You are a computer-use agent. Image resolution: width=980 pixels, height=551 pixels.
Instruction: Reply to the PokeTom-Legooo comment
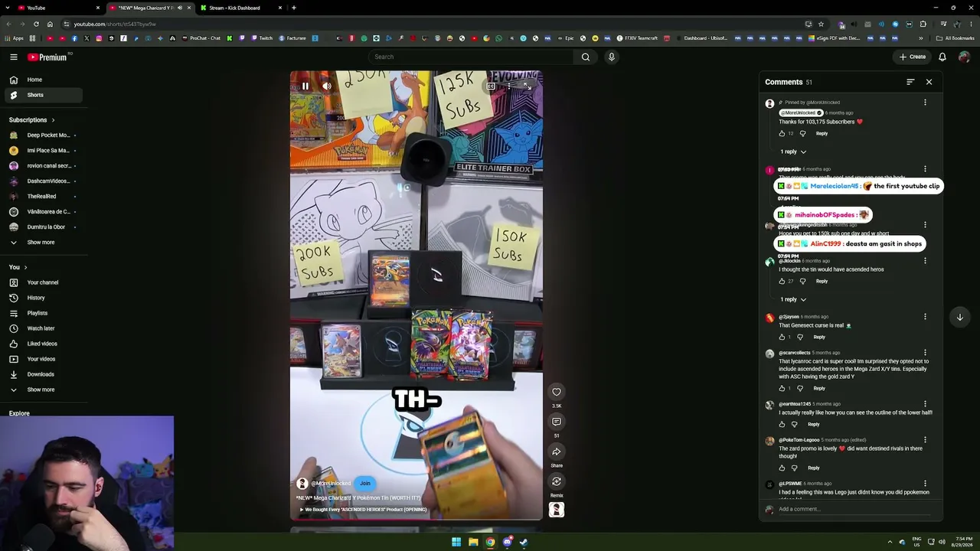(x=813, y=468)
